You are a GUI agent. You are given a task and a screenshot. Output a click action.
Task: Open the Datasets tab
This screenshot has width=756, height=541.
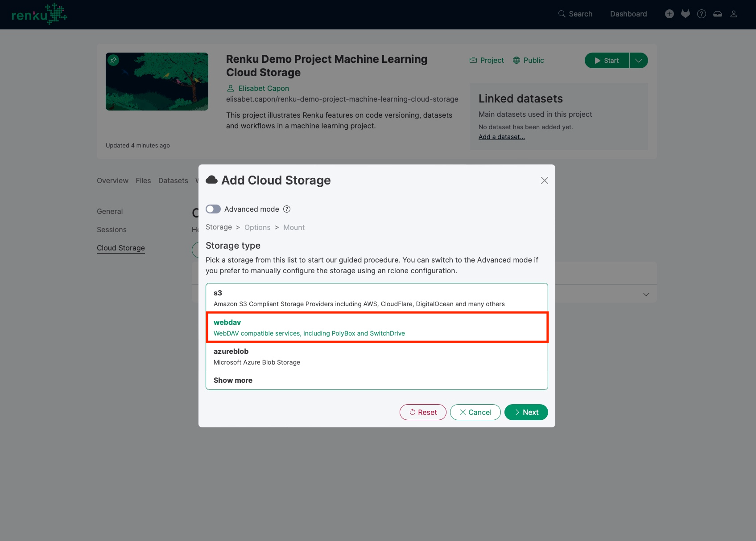tap(173, 180)
